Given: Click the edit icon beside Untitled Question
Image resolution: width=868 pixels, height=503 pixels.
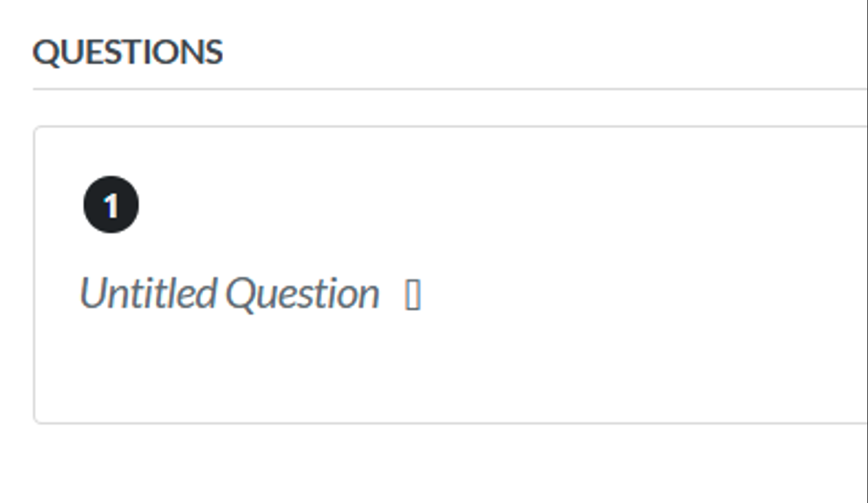Looking at the screenshot, I should pos(413,295).
